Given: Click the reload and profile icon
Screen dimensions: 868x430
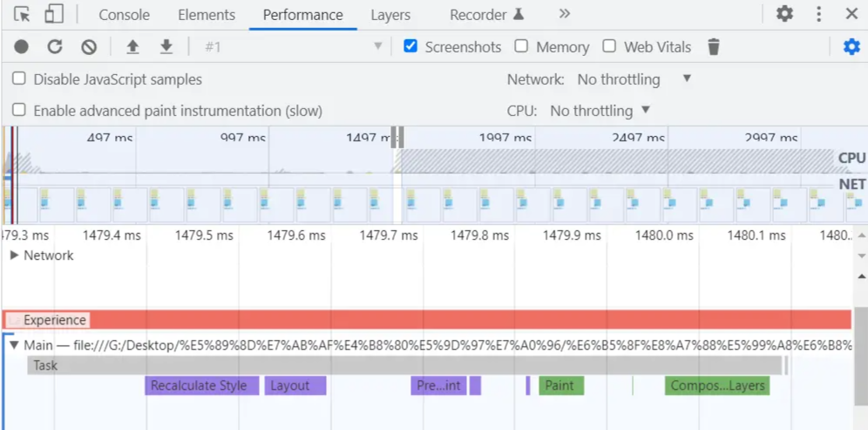Looking at the screenshot, I should pyautogui.click(x=55, y=47).
